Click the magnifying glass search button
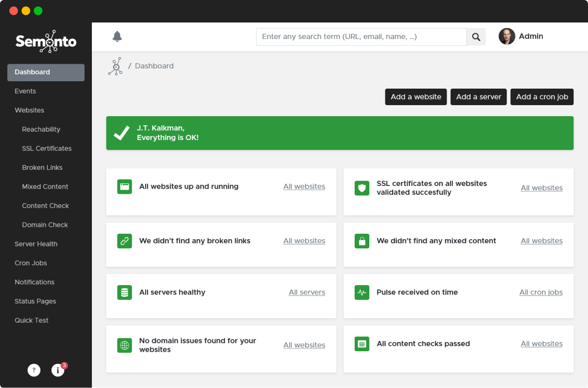Screen dimensions: 588x388 coord(476,37)
